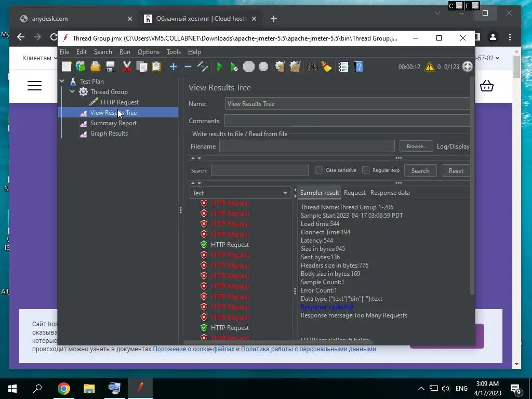Enable the Case sensitive checkbox
The height and width of the screenshot is (399, 532).
click(319, 170)
